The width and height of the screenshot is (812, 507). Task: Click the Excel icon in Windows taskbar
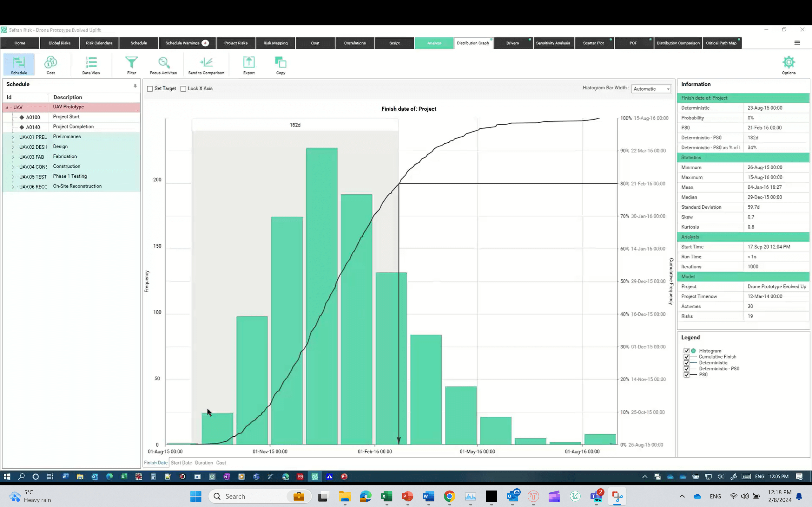tap(386, 496)
